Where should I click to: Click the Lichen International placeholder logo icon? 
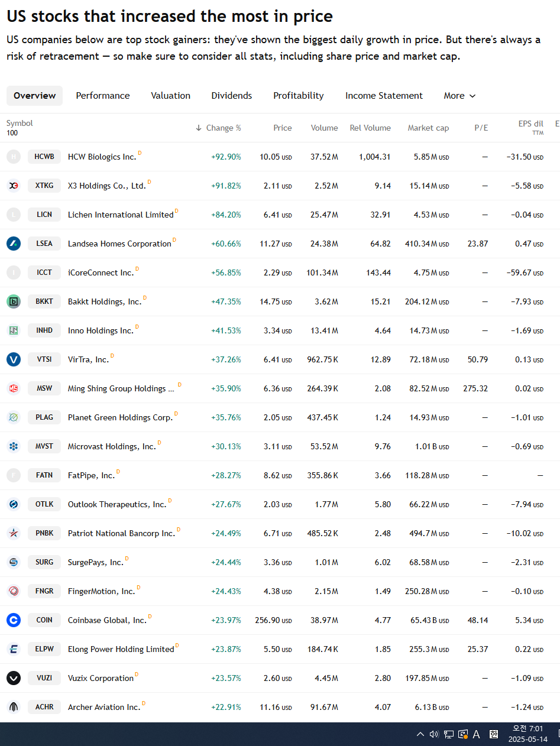coord(14,215)
